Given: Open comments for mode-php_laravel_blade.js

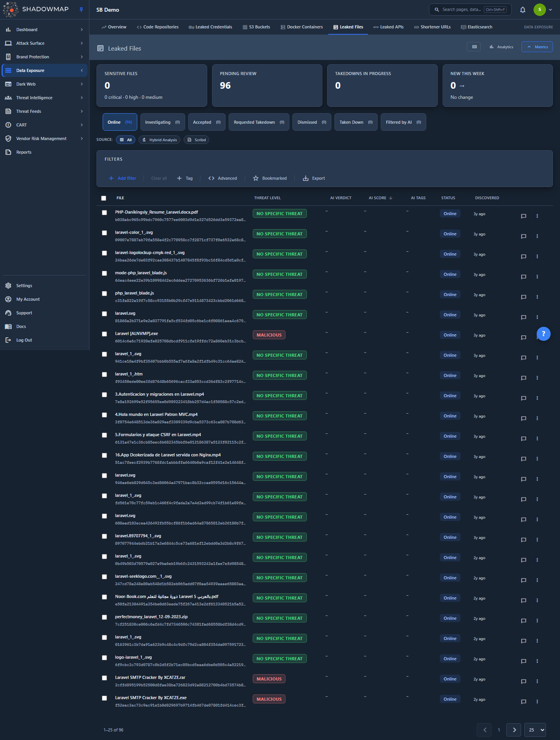Looking at the screenshot, I should 523,277.
